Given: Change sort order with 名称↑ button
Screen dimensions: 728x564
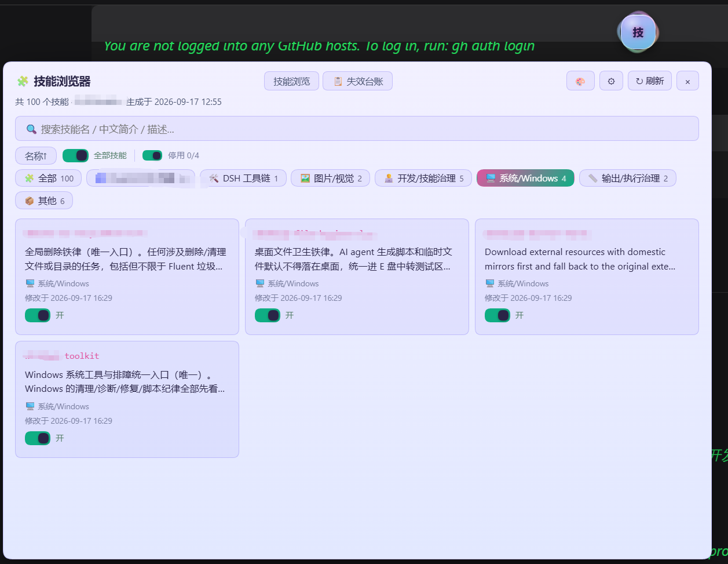Looking at the screenshot, I should (x=36, y=155).
